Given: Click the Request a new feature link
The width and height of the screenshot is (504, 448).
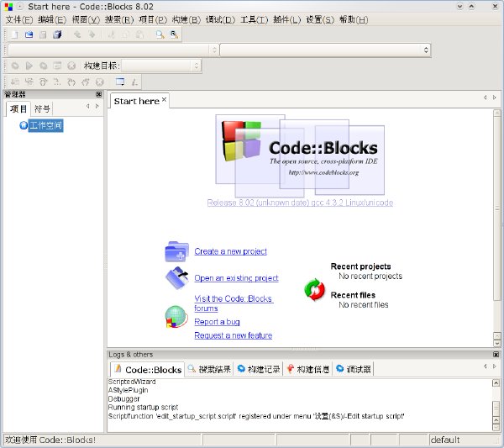Looking at the screenshot, I should tap(233, 335).
